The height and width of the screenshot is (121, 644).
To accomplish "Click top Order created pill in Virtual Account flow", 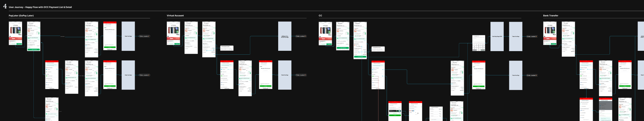I will pyautogui.click(x=301, y=36).
